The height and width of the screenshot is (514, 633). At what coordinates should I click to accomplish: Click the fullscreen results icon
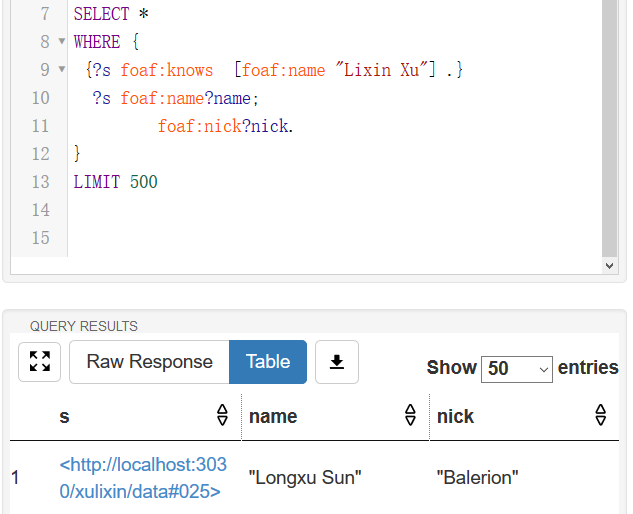point(40,362)
